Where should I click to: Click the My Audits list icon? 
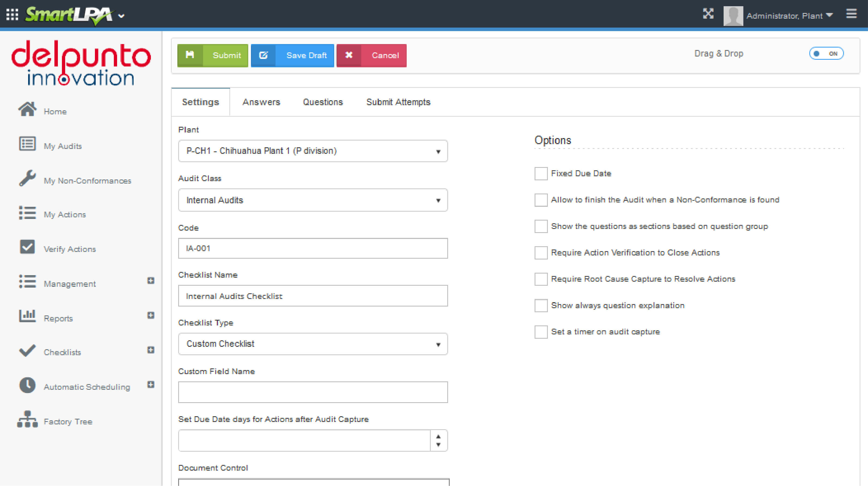27,144
